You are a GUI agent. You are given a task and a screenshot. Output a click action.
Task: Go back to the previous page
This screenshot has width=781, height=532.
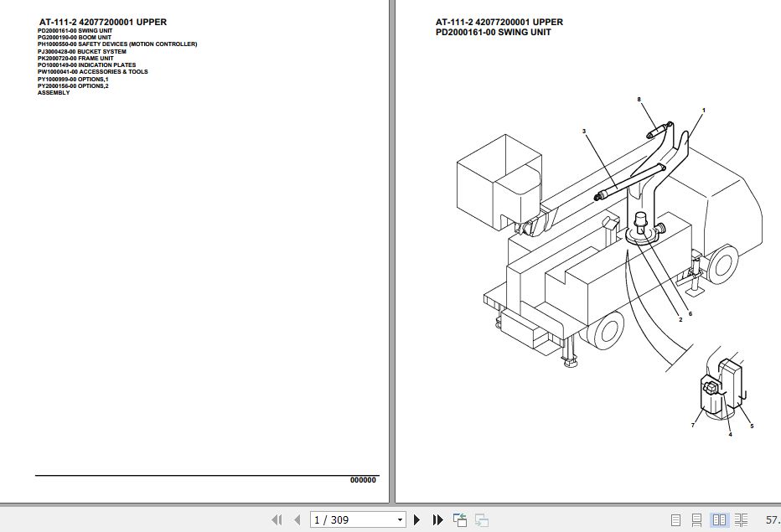click(x=296, y=519)
